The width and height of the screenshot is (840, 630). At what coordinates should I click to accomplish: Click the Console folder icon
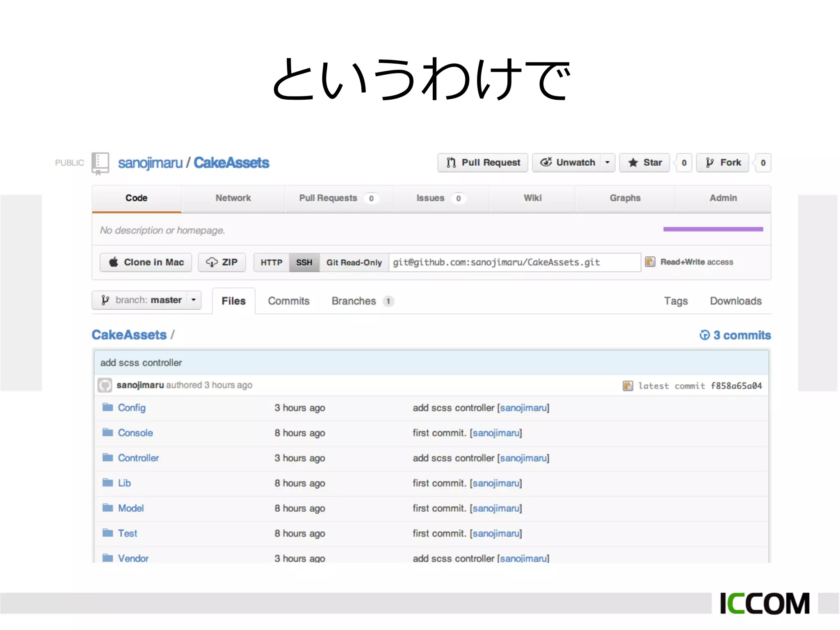coord(108,432)
